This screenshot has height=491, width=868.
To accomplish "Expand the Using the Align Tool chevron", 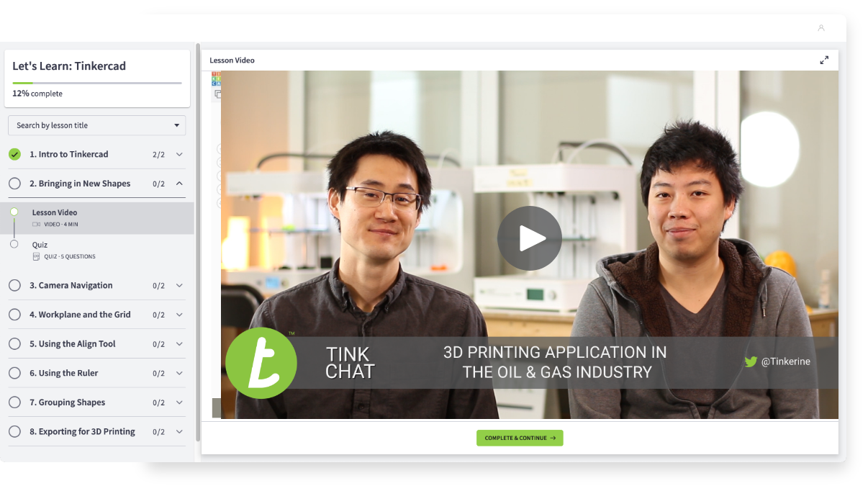I will [179, 344].
